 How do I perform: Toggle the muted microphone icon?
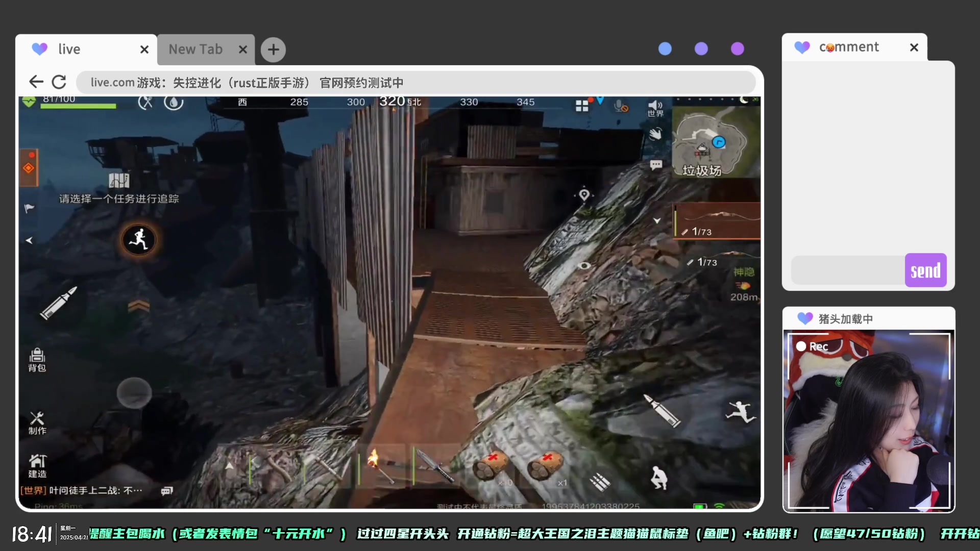[x=621, y=106]
